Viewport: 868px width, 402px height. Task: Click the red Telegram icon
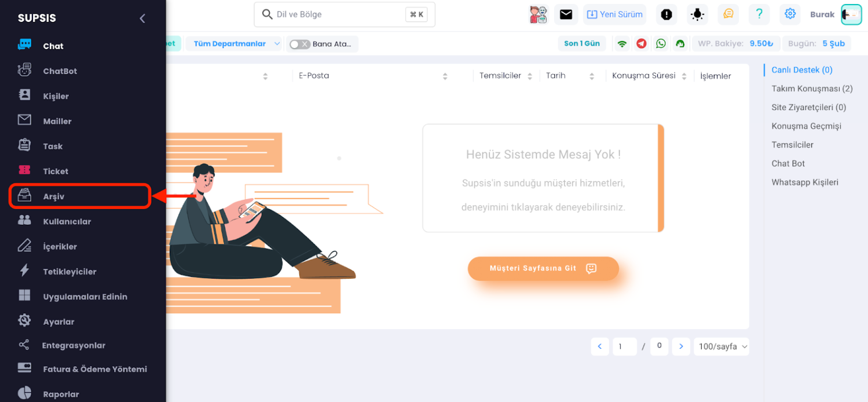click(641, 43)
